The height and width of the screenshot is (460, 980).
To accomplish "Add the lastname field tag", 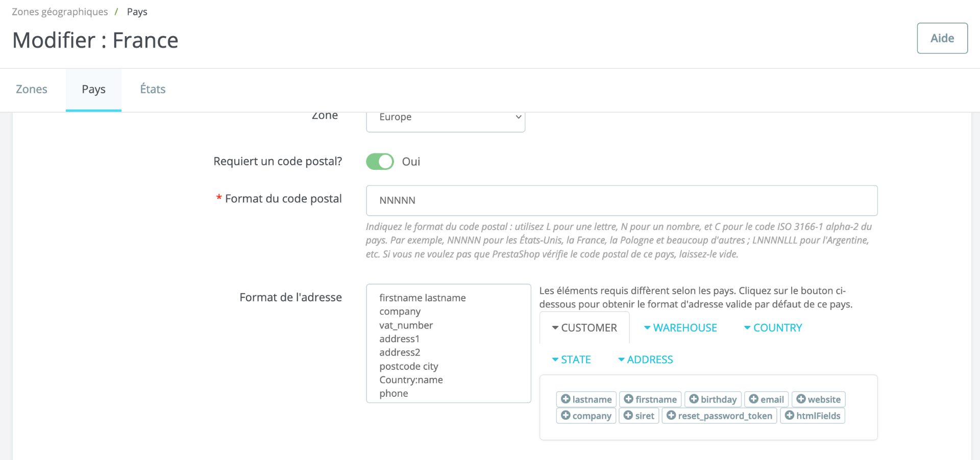I will pyautogui.click(x=586, y=399).
